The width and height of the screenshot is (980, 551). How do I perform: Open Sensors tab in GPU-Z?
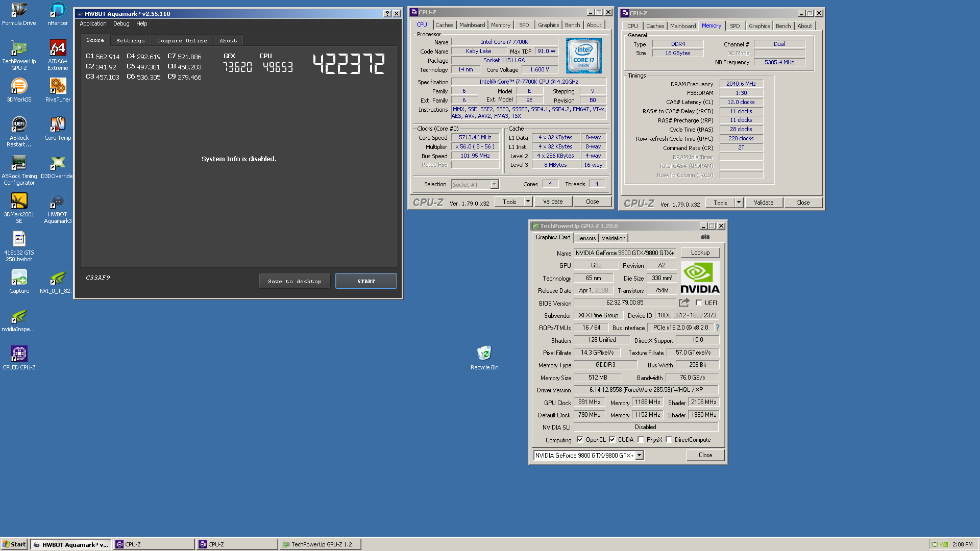coord(586,238)
